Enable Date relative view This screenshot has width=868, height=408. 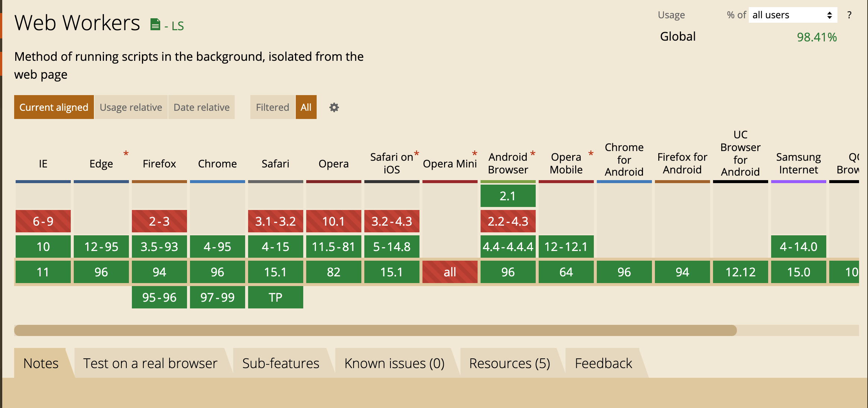(x=202, y=107)
